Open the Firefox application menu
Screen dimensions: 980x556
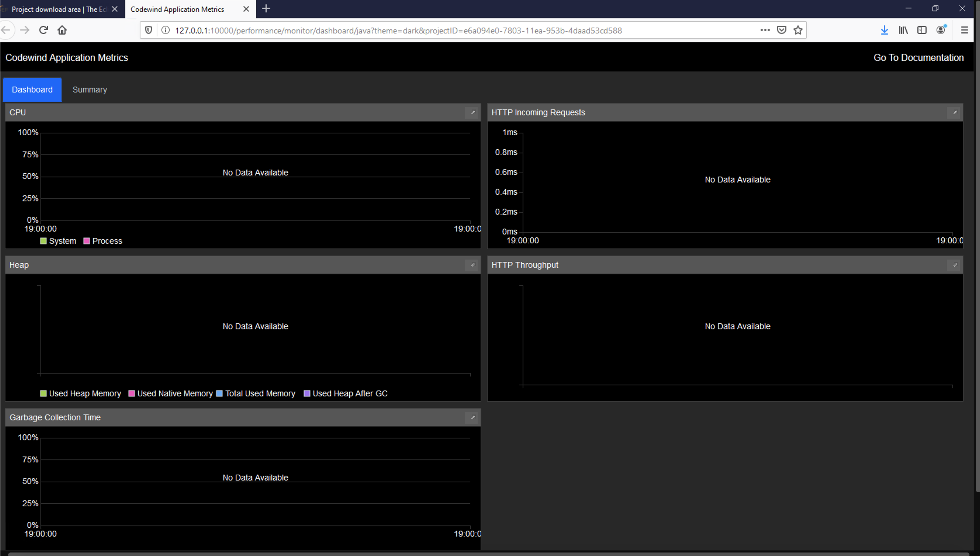[965, 30]
